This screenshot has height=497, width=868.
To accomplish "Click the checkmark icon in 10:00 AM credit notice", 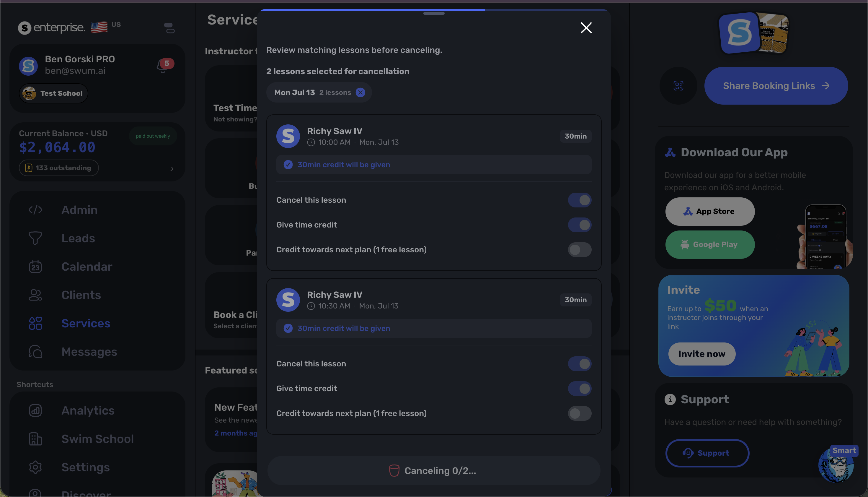I will coord(288,165).
